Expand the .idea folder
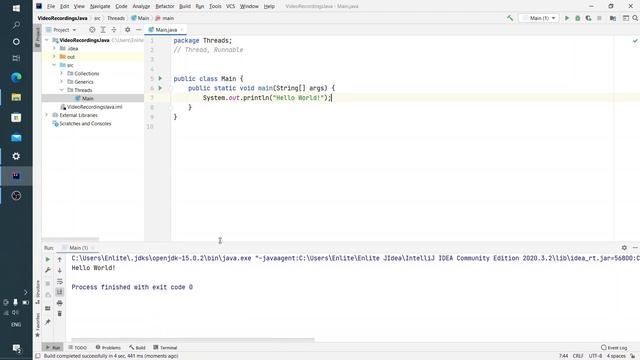Image resolution: width=640 pixels, height=360 pixels. 54,49
